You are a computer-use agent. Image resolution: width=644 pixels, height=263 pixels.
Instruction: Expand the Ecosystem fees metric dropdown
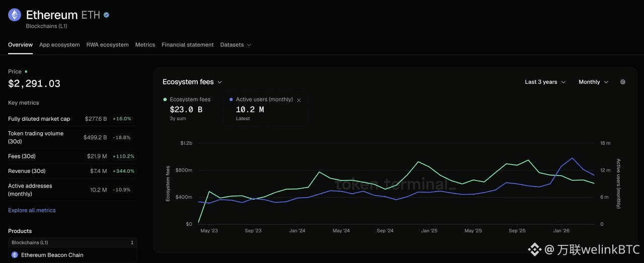[192, 82]
